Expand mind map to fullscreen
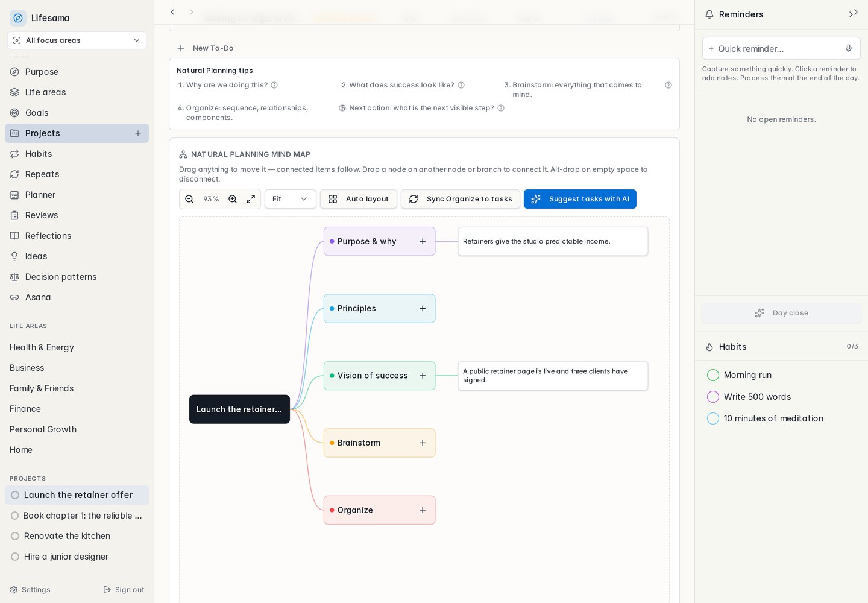Screen dimensions: 868x603 click(x=251, y=199)
